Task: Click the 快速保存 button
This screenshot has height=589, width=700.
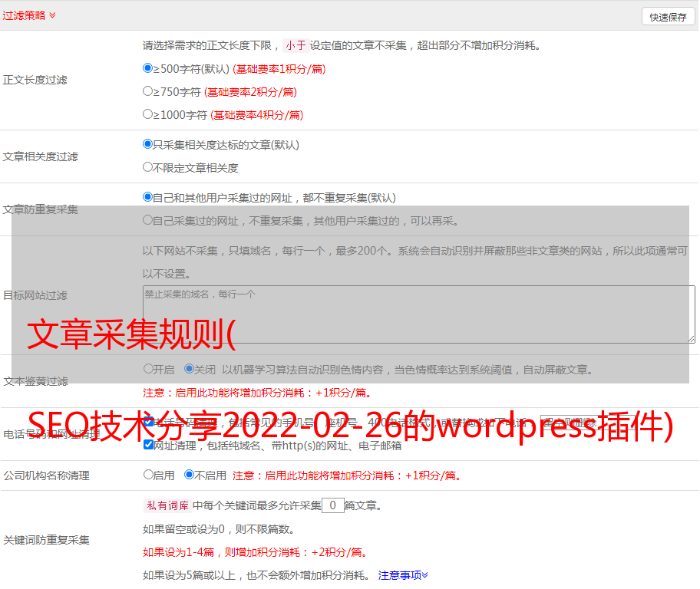Action: 668,17
